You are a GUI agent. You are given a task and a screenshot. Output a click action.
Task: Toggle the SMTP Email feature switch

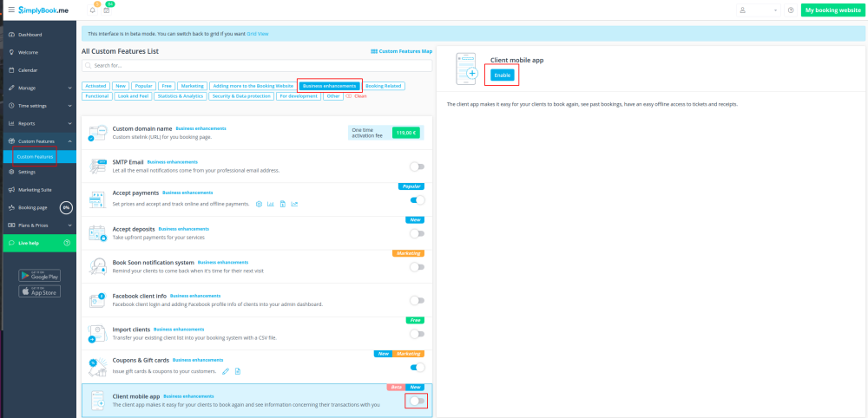[x=417, y=167]
